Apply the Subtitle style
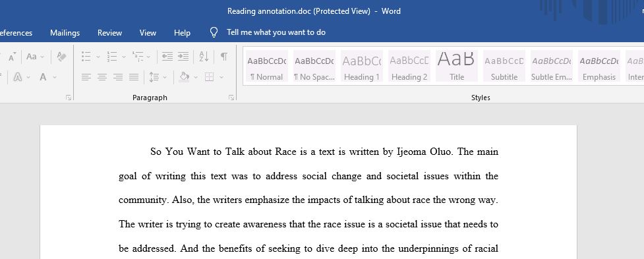 tap(504, 66)
